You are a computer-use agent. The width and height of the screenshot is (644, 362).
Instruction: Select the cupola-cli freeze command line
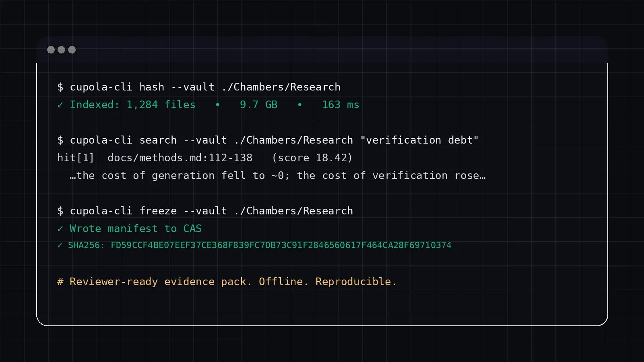tap(205, 211)
